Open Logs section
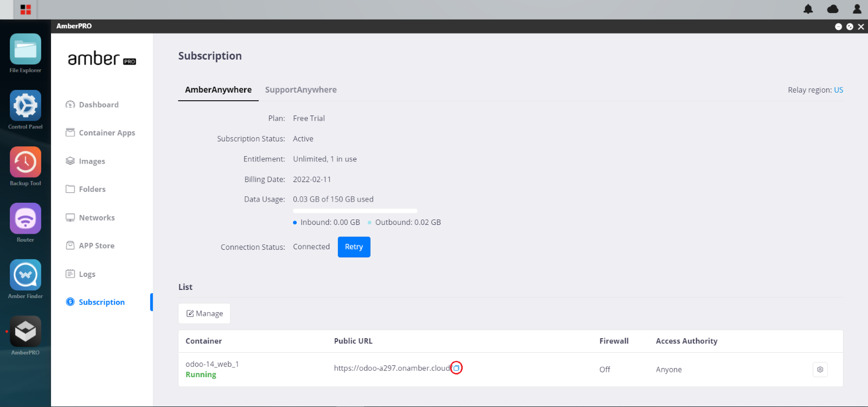Image resolution: width=868 pixels, height=407 pixels. (80, 274)
